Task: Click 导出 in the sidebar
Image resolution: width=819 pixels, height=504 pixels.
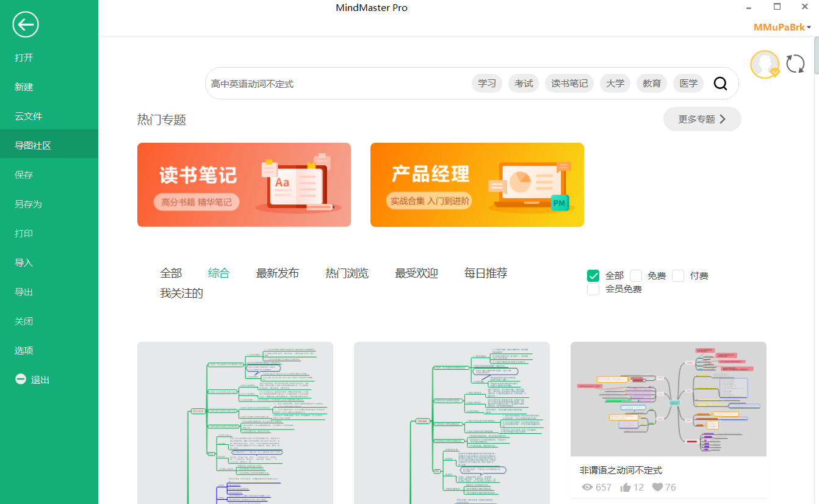Action: click(x=49, y=292)
